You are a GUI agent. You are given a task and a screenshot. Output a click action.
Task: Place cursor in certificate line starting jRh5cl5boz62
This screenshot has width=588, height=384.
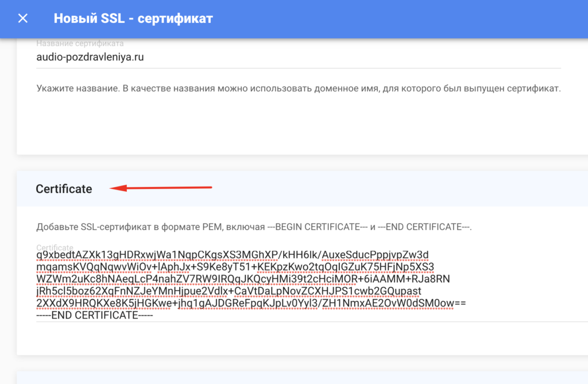point(229,290)
